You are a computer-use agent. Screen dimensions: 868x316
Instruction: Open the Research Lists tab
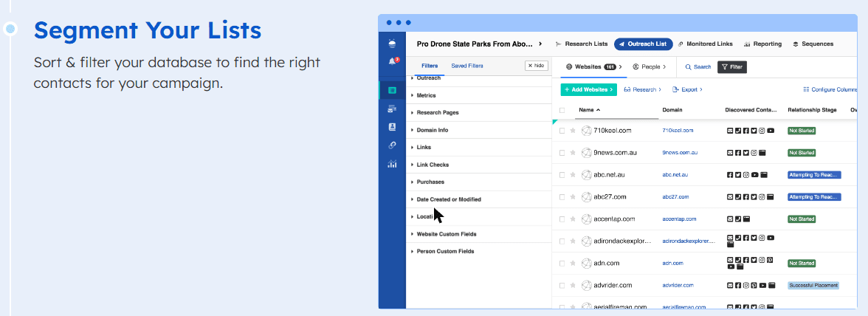coord(582,44)
